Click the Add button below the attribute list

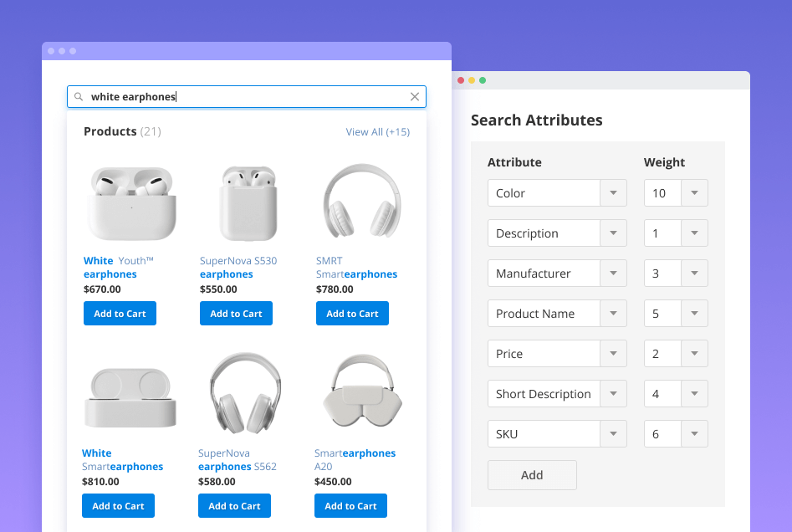pyautogui.click(x=532, y=474)
